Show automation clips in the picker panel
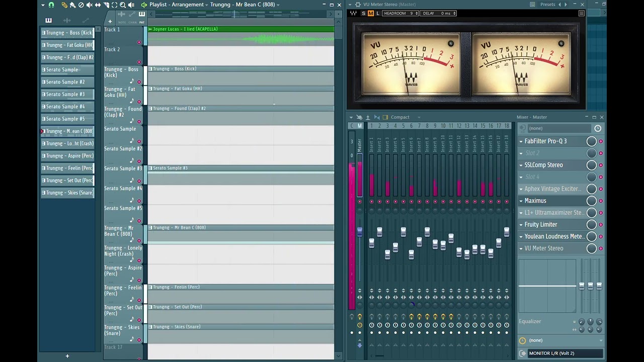The image size is (644, 362). 85,21
